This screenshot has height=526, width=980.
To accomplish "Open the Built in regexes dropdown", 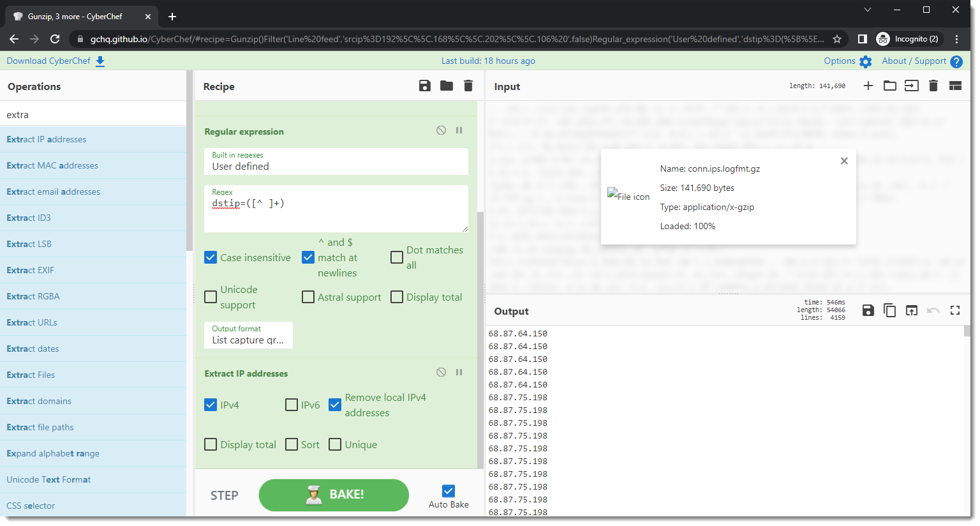I will (336, 162).
